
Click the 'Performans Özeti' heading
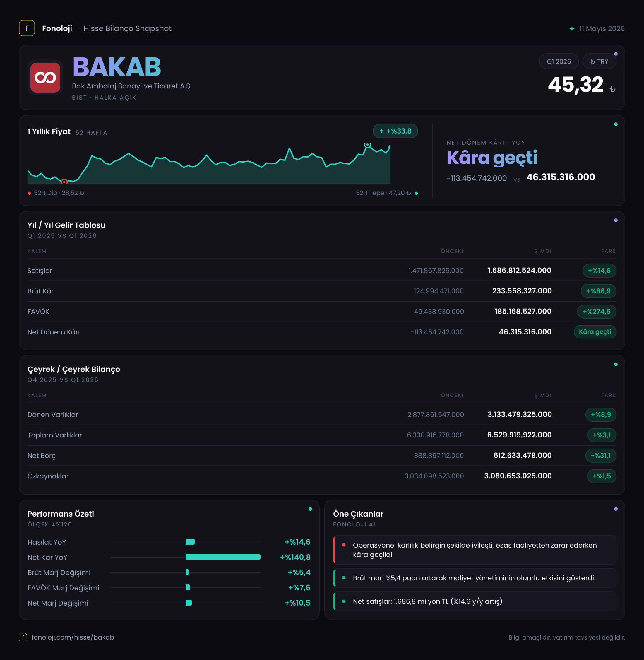click(x=61, y=514)
